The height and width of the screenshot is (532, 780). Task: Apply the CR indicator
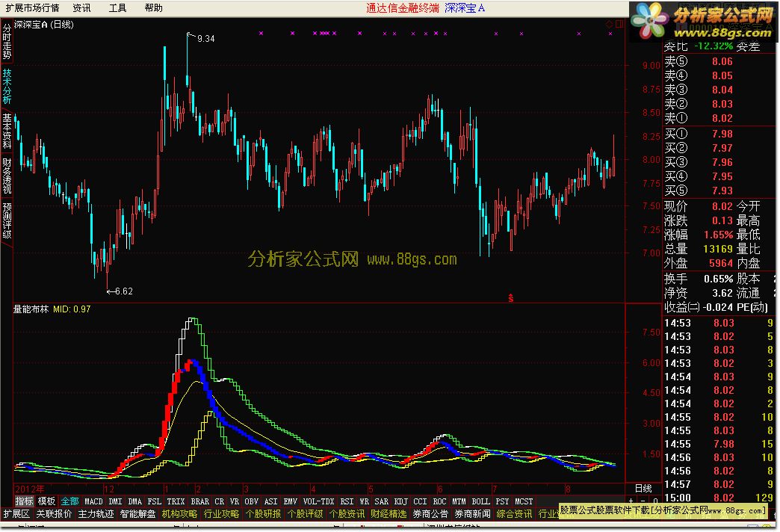220,501
